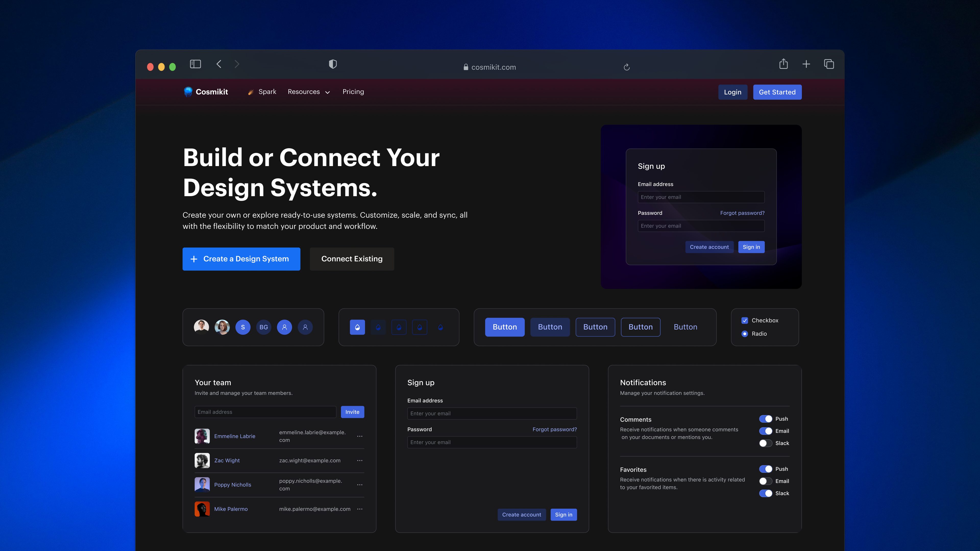Reload the page with refresh icon

(627, 67)
